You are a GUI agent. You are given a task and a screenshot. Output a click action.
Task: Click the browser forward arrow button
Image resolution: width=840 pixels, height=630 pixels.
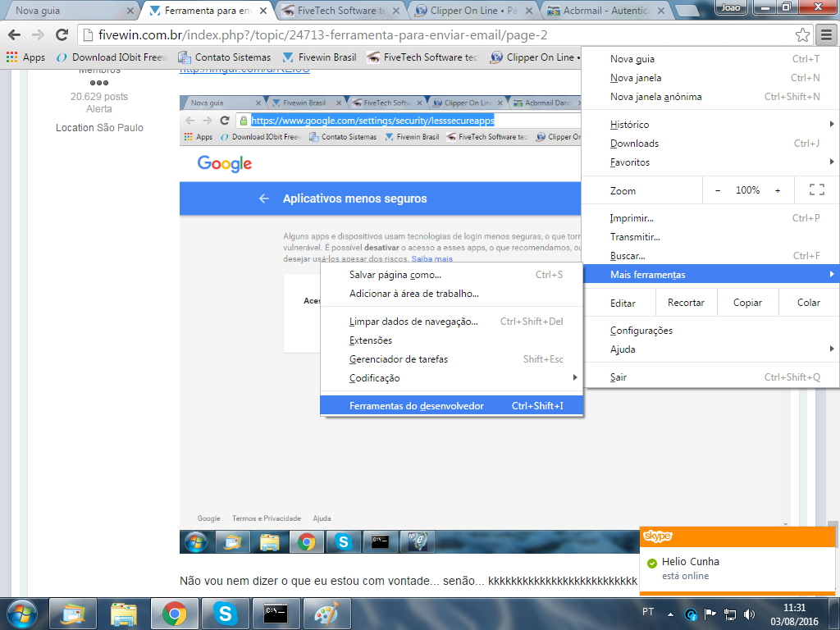pyautogui.click(x=38, y=35)
